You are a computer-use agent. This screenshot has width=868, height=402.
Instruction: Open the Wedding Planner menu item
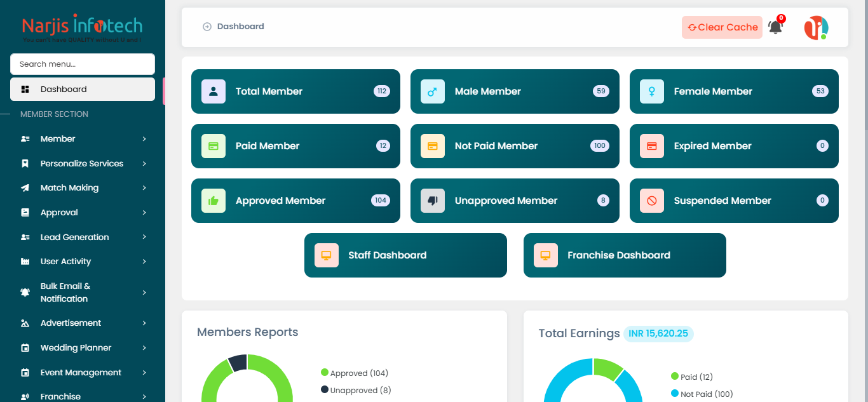pos(83,348)
